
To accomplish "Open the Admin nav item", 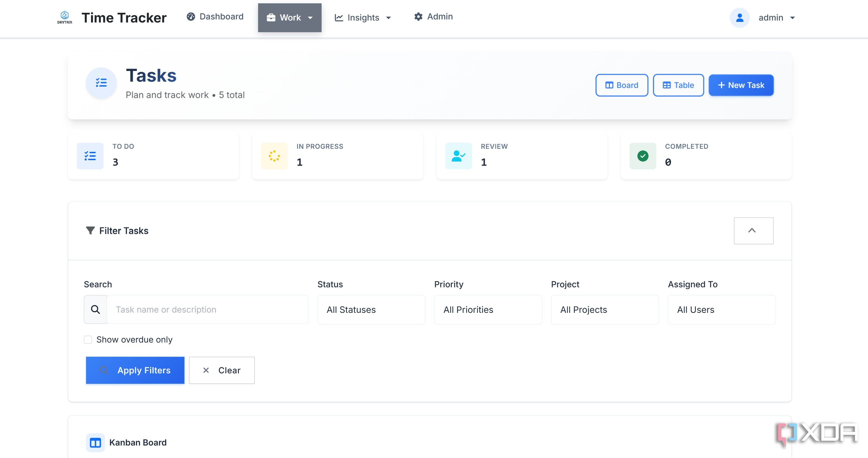I will pos(433,16).
